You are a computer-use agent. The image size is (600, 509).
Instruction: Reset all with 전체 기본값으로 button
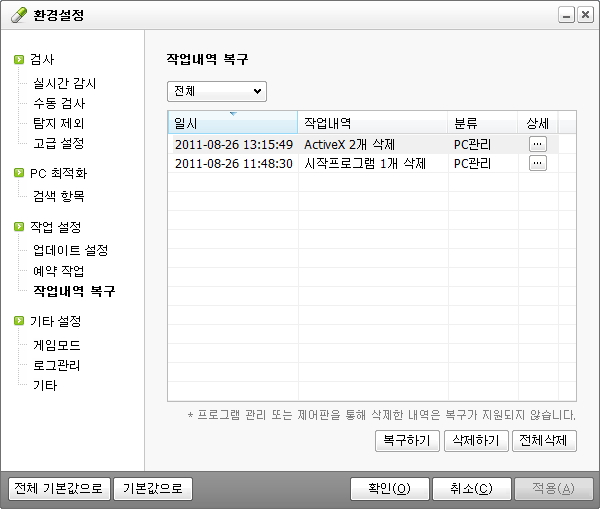(x=57, y=489)
